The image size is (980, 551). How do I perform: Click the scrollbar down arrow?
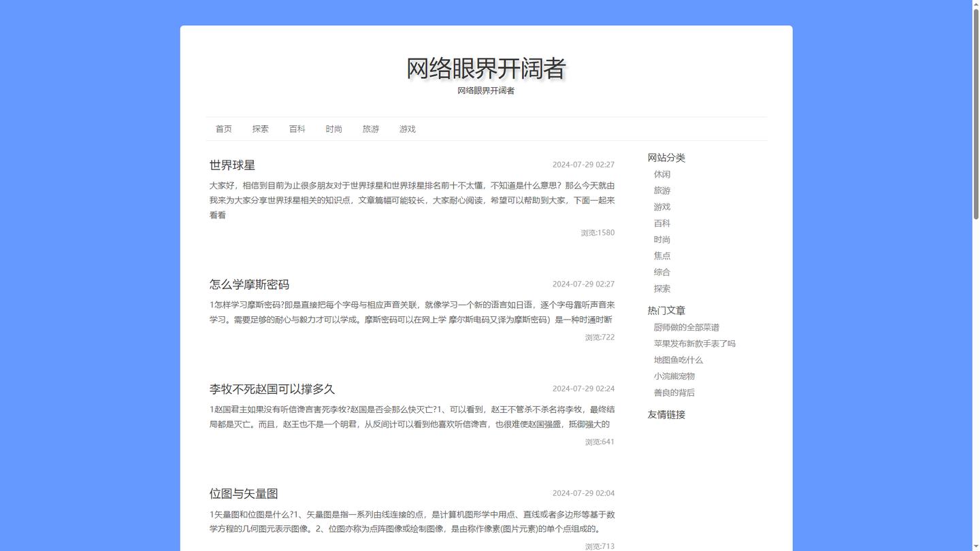(976, 547)
